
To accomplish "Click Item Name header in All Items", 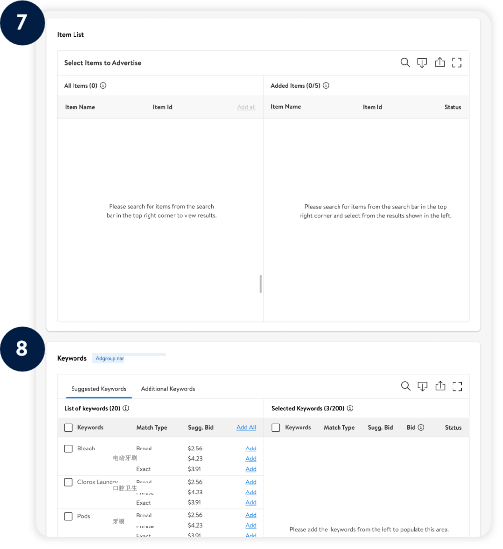I will [x=80, y=107].
